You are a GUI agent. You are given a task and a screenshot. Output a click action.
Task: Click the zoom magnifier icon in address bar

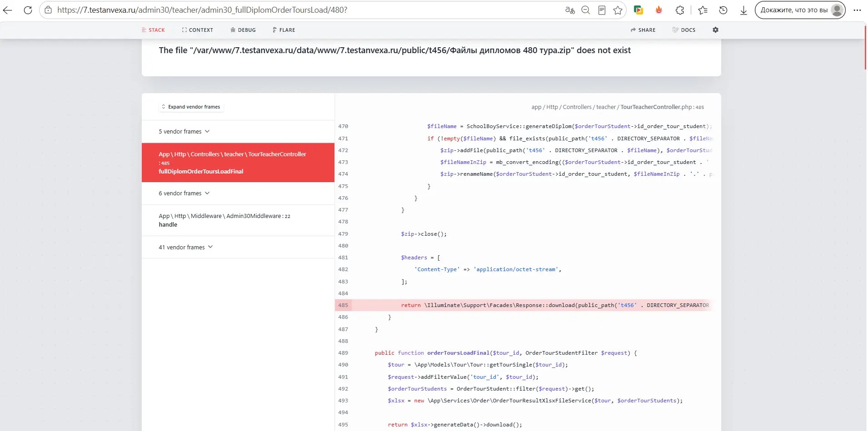586,10
